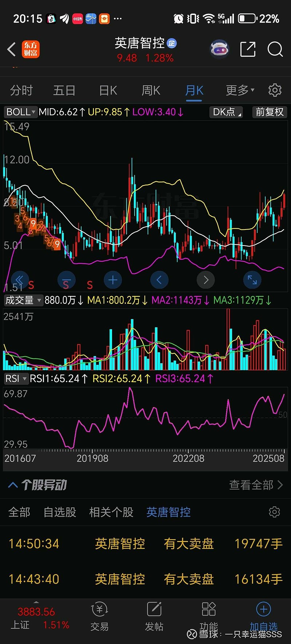Screen dimensions: 291x644
Task: Tap the Wi-Fi status icon
Action: tap(209, 18)
